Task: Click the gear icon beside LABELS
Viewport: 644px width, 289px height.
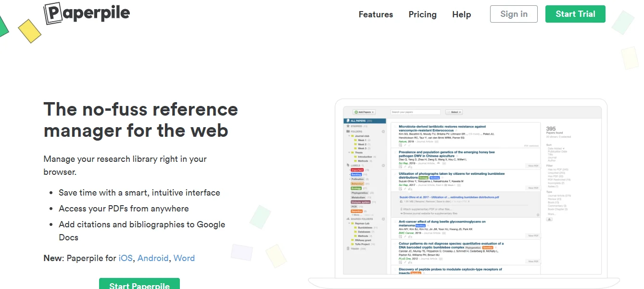Action: tap(383, 166)
